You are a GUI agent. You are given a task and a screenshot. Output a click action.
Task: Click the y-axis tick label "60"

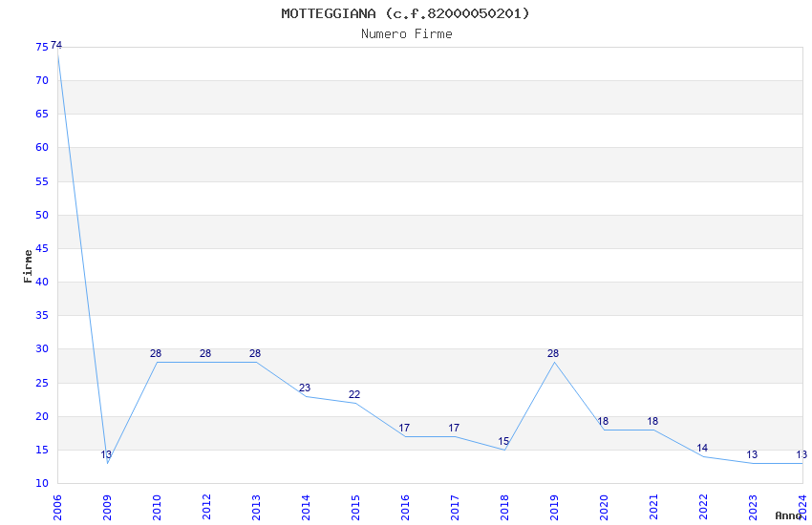(42, 148)
